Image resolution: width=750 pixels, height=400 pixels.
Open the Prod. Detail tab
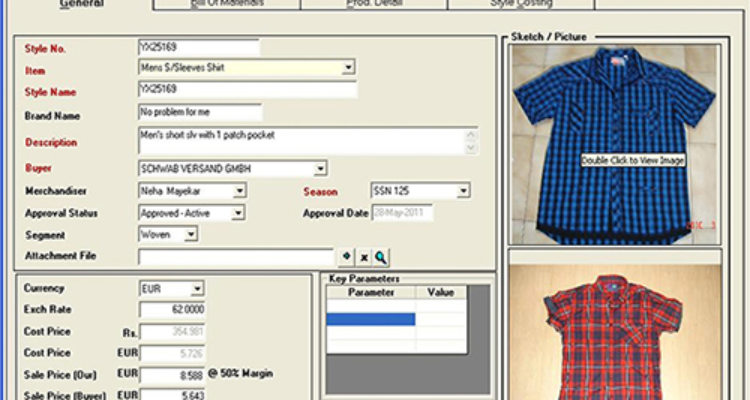(x=374, y=4)
